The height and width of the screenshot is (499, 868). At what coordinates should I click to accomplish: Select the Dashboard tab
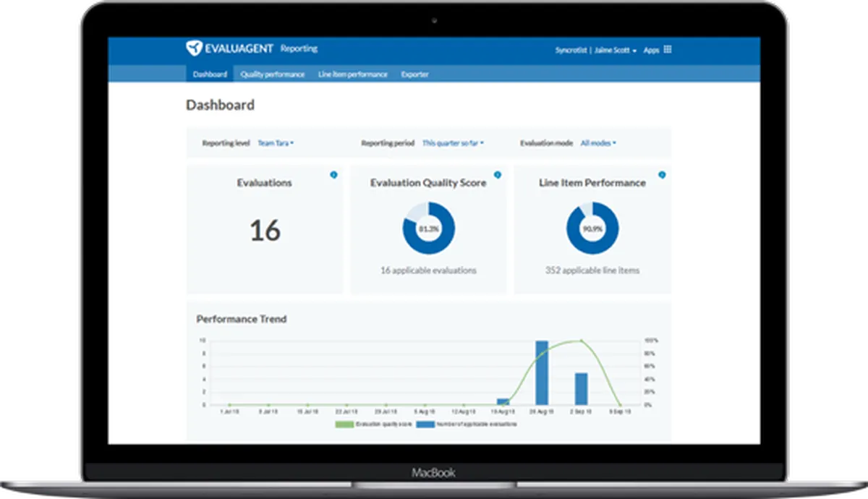click(x=210, y=74)
